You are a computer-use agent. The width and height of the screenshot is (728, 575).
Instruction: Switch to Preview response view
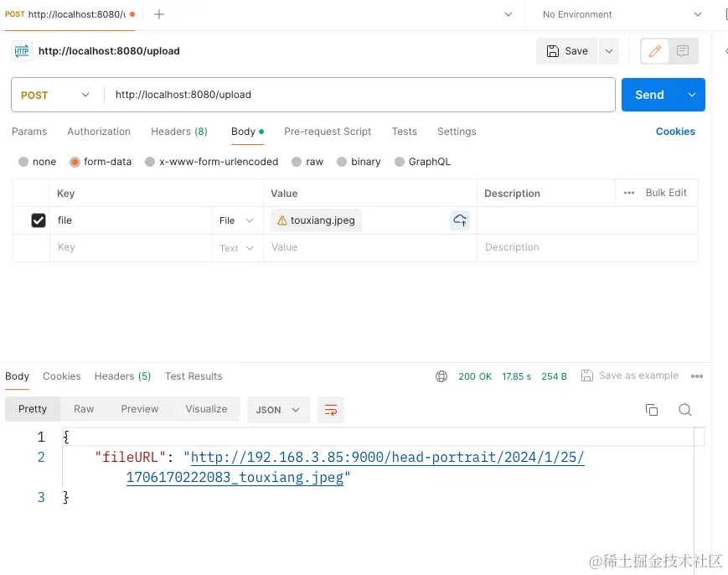click(x=140, y=409)
